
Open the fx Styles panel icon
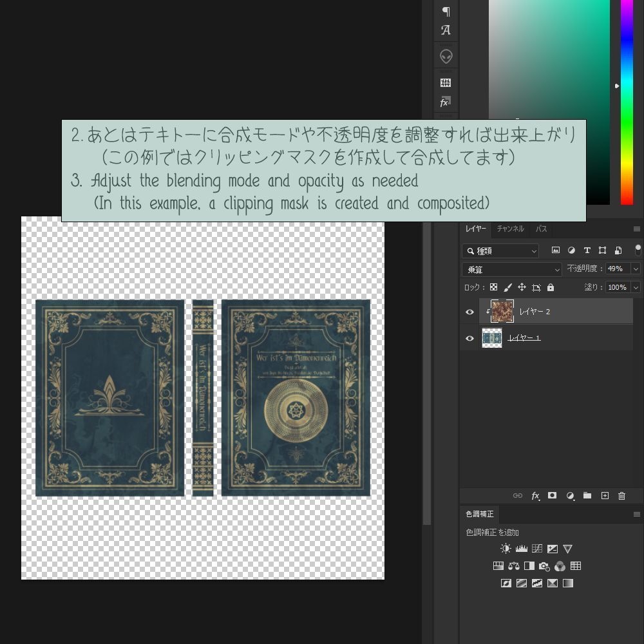[446, 102]
